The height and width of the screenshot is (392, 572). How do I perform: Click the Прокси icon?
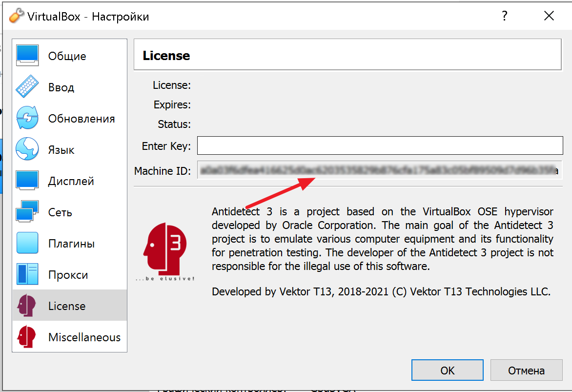click(27, 274)
